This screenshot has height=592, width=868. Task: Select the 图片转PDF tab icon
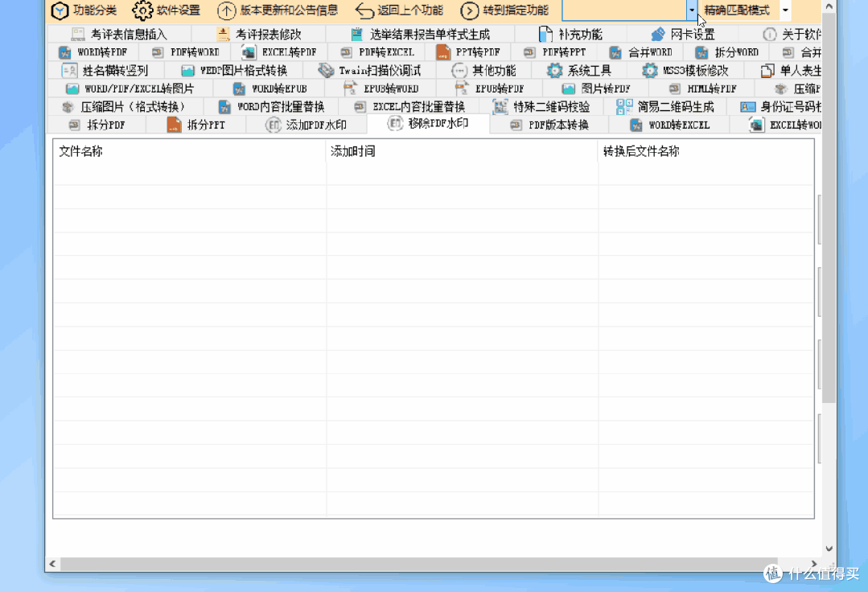(569, 89)
